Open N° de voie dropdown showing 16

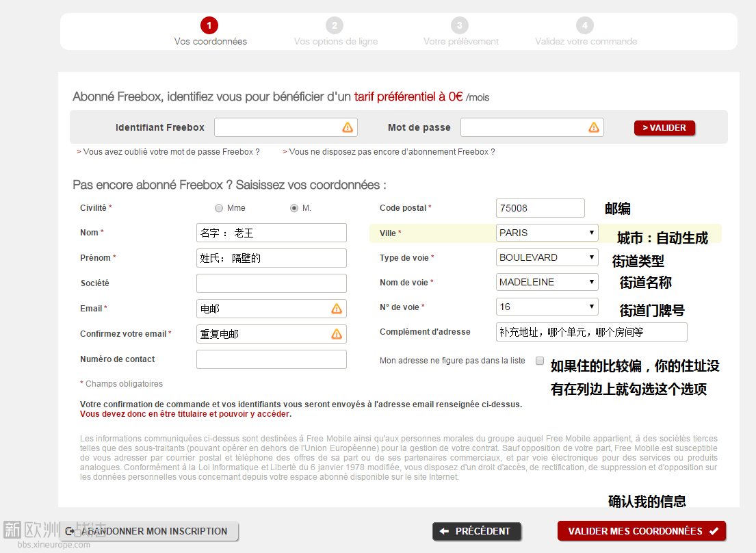(547, 307)
